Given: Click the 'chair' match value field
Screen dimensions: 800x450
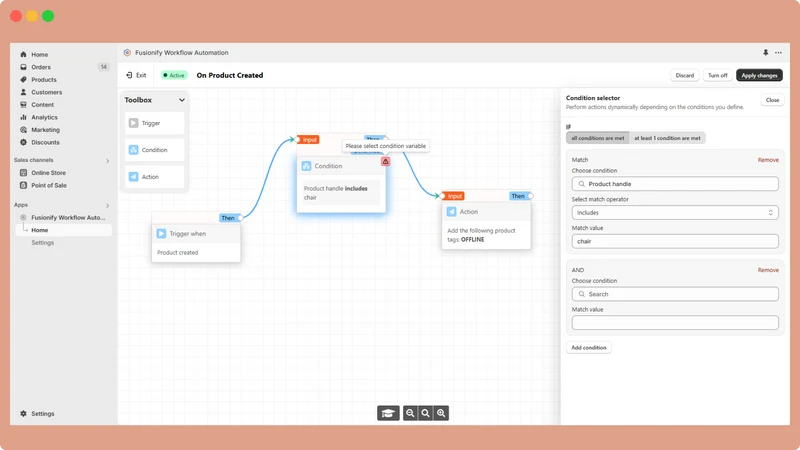Looking at the screenshot, I should 675,241.
